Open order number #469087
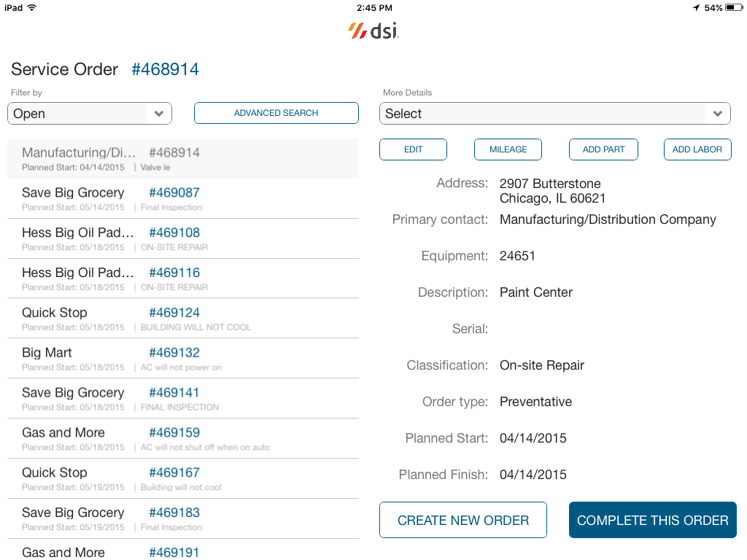The image size is (747, 560). (174, 192)
